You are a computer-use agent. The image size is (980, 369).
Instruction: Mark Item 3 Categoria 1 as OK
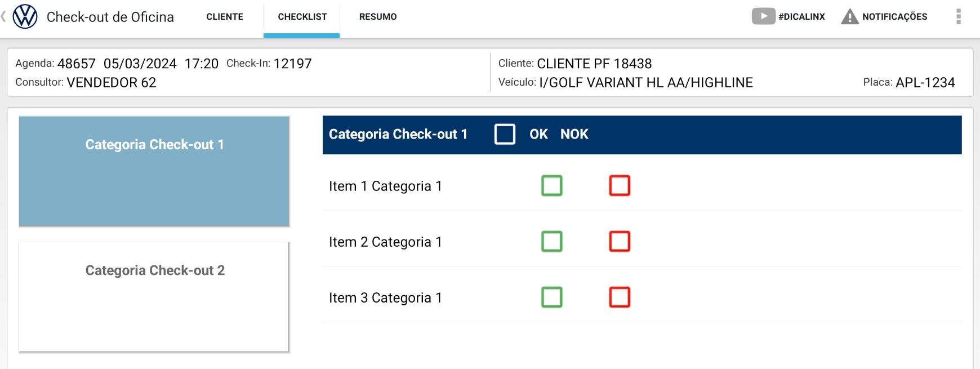click(552, 297)
